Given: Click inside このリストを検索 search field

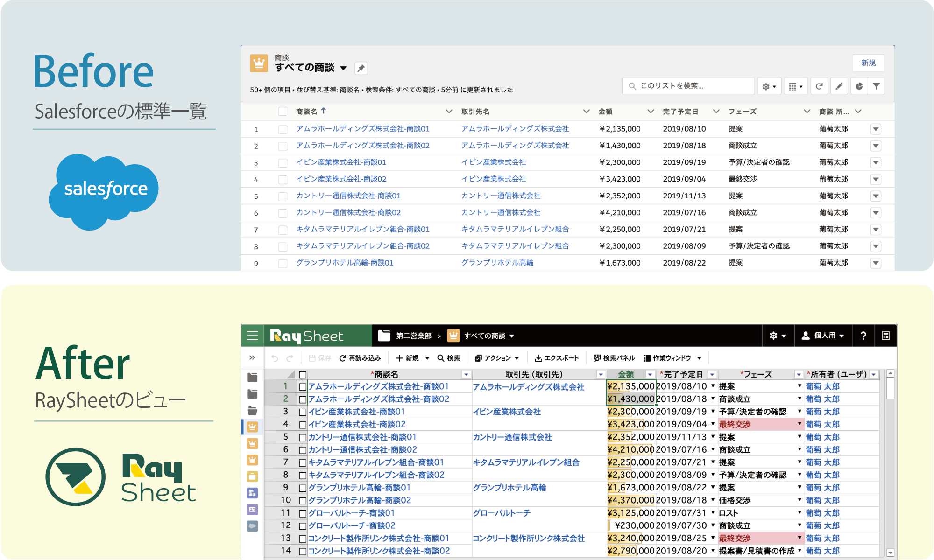Looking at the screenshot, I should pos(688,86).
